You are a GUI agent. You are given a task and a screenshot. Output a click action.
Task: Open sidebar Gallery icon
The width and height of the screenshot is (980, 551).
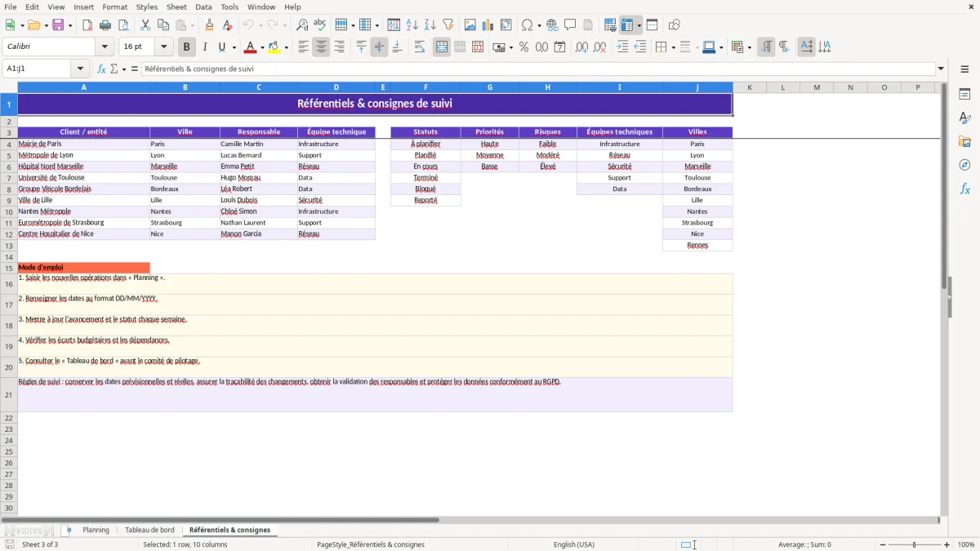(x=964, y=141)
